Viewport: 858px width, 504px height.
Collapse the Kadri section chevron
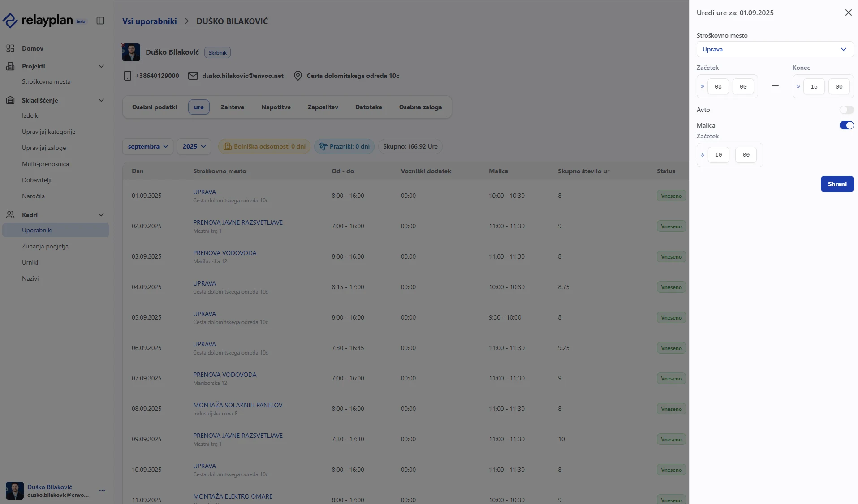click(101, 215)
